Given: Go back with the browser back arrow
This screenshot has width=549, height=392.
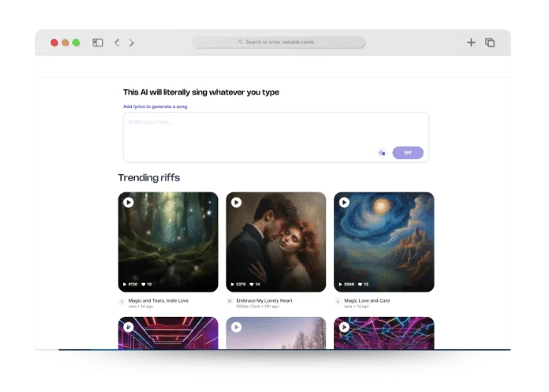Looking at the screenshot, I should (x=117, y=42).
